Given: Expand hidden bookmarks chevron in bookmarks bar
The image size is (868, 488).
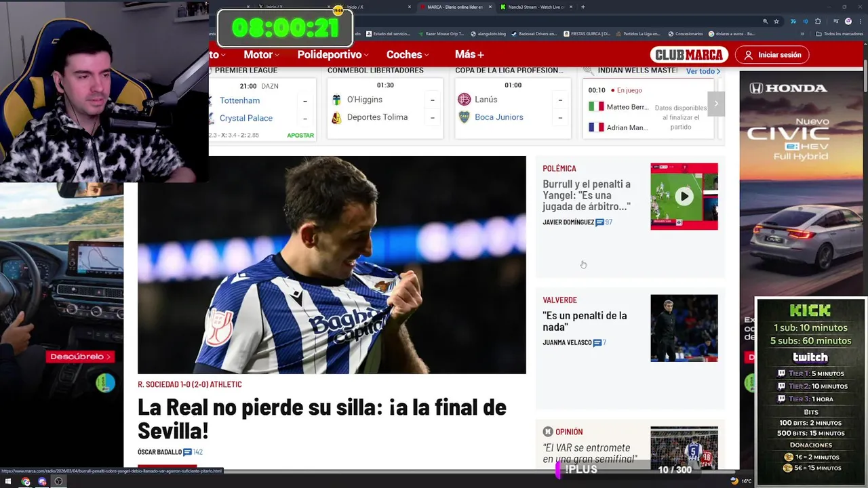Looking at the screenshot, I should coord(802,34).
